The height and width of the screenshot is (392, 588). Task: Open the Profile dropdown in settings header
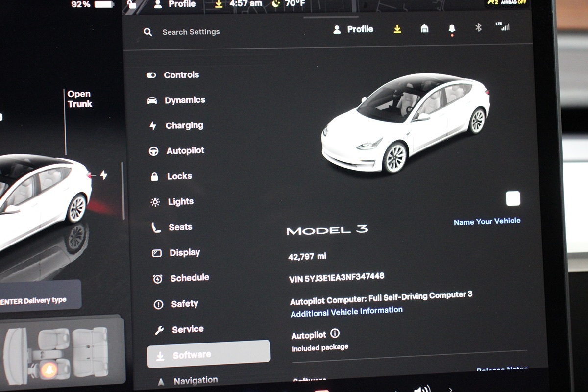(x=354, y=29)
